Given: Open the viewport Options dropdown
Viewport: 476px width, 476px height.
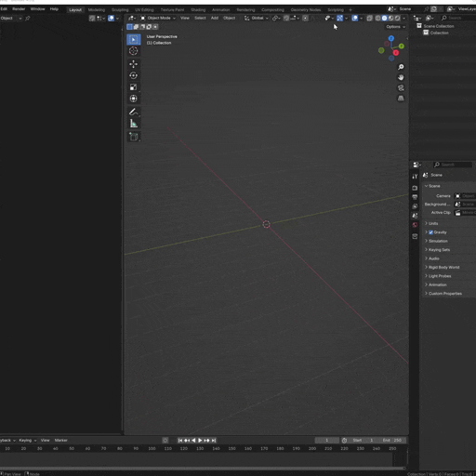Looking at the screenshot, I should pyautogui.click(x=395, y=27).
